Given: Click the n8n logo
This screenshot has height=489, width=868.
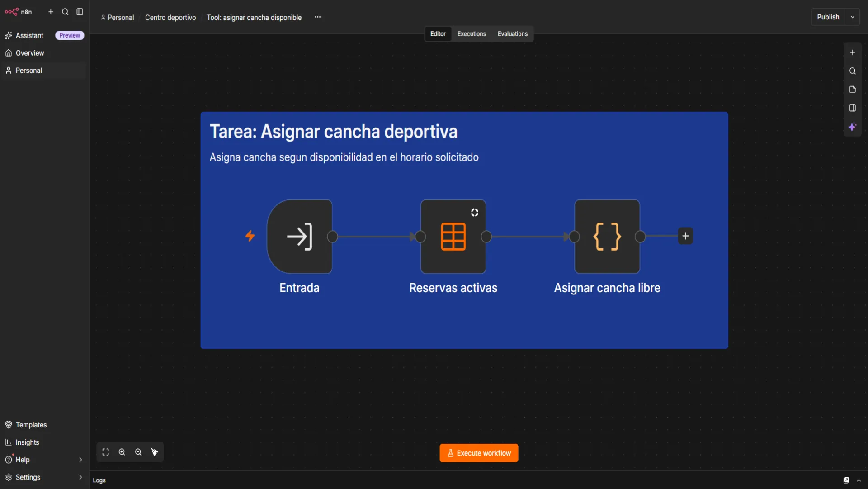Looking at the screenshot, I should click(x=19, y=12).
